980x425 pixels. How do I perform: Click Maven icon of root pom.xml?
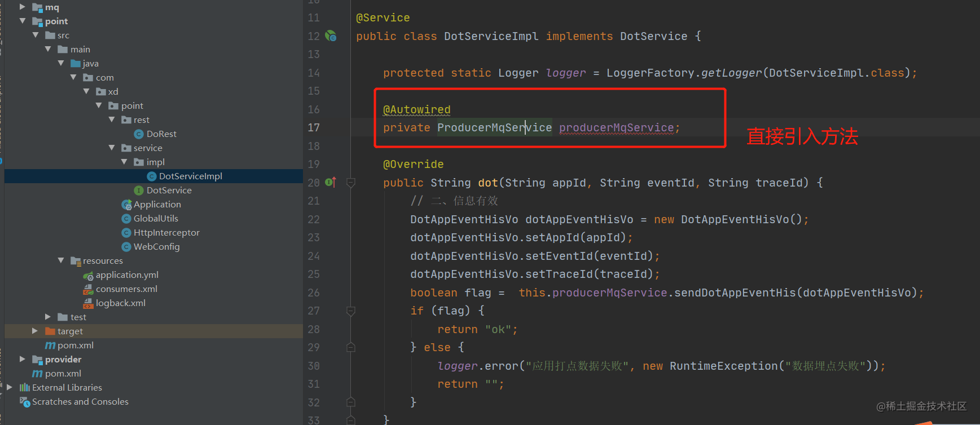(38, 374)
